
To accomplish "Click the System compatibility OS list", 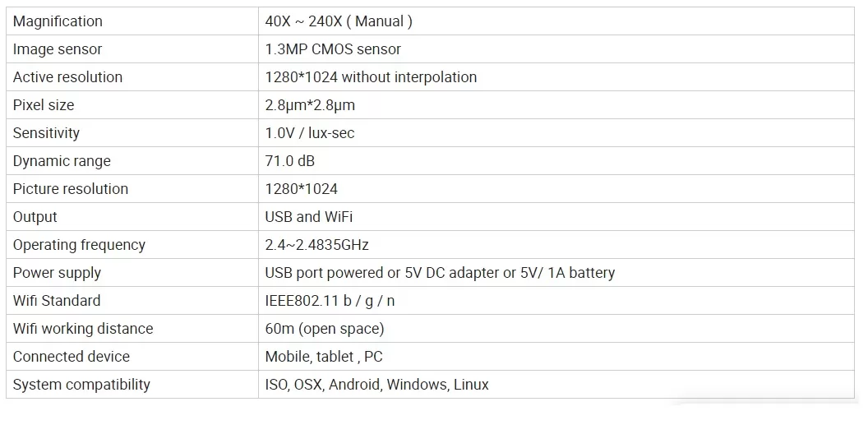I will click(x=377, y=385).
